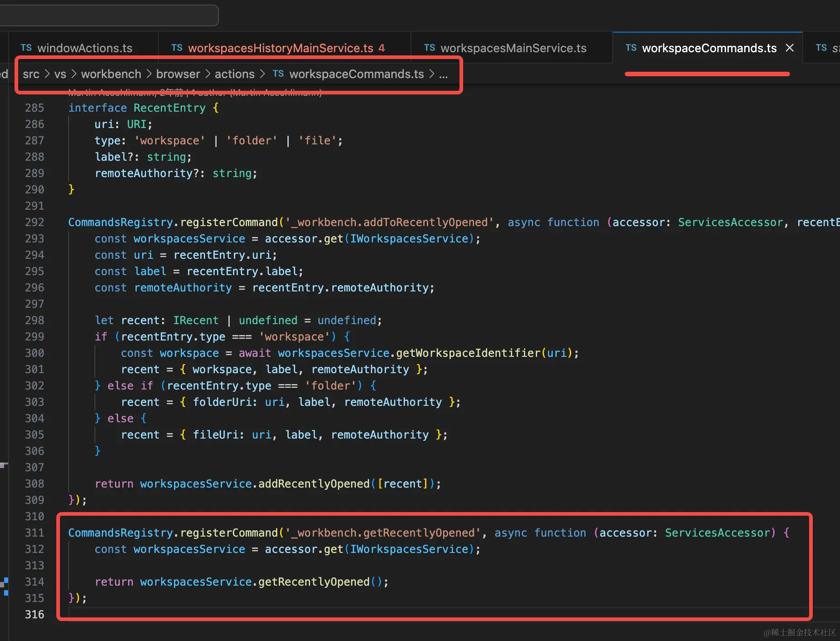Click the 'RecentEntry' interface name
The width and height of the screenshot is (840, 641).
click(x=169, y=108)
